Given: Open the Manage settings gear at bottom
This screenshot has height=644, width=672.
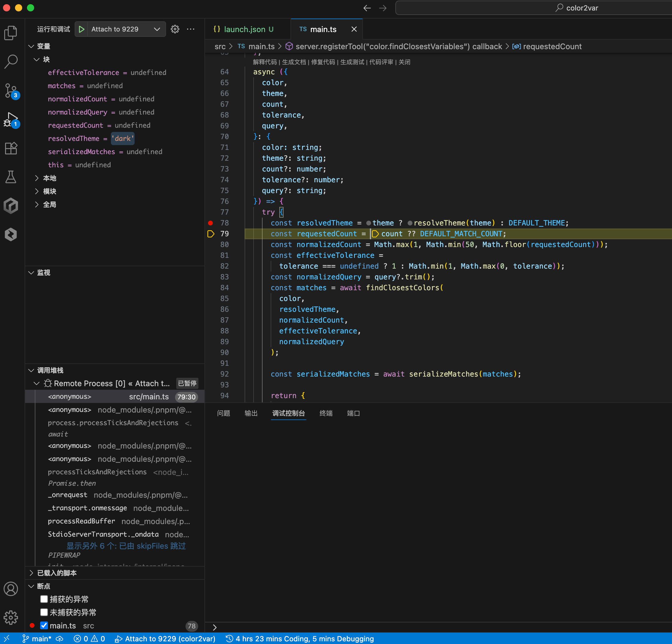Looking at the screenshot, I should [11, 617].
